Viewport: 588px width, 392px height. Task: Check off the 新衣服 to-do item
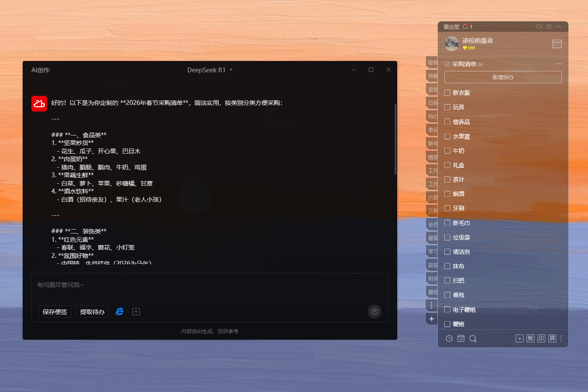point(447,93)
